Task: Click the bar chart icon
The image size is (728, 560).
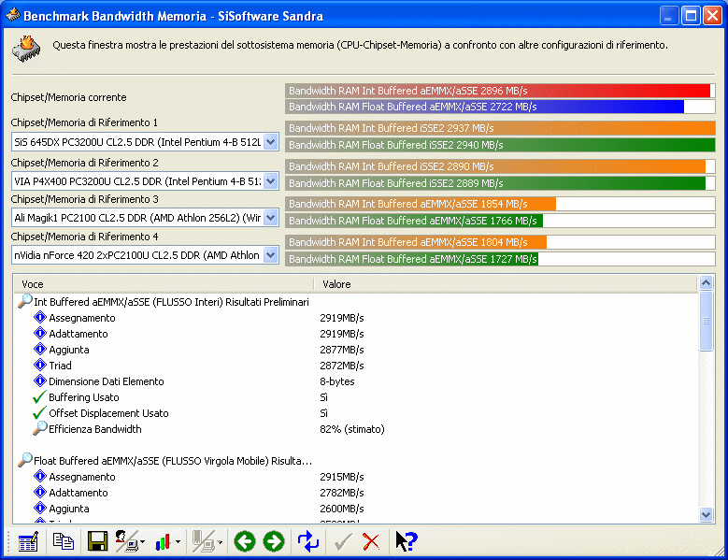Action: tap(163, 541)
